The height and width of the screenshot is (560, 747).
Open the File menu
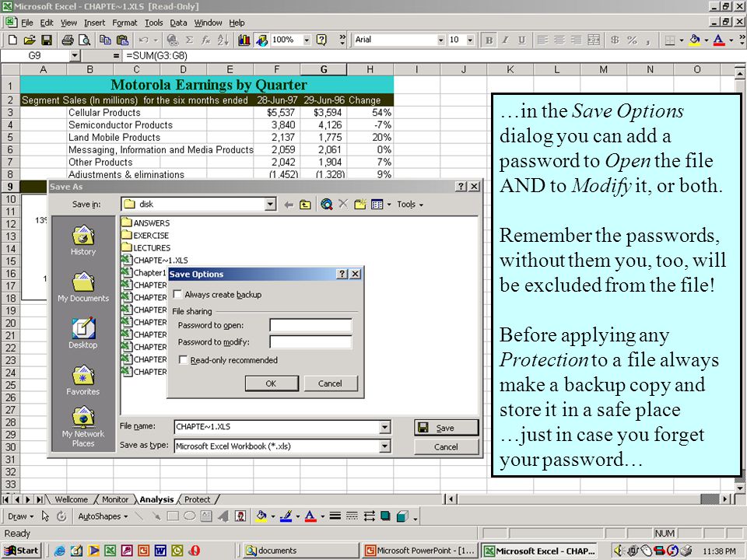(x=26, y=23)
